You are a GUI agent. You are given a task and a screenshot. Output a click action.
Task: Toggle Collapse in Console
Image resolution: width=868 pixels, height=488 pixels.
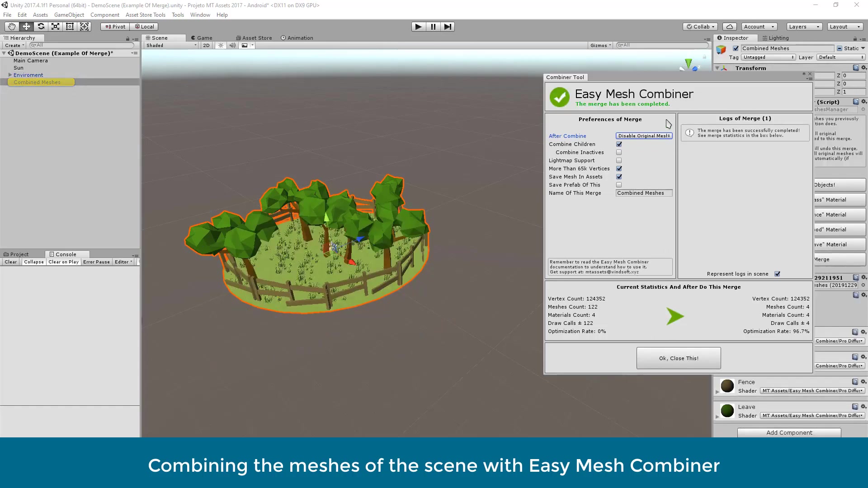(34, 262)
